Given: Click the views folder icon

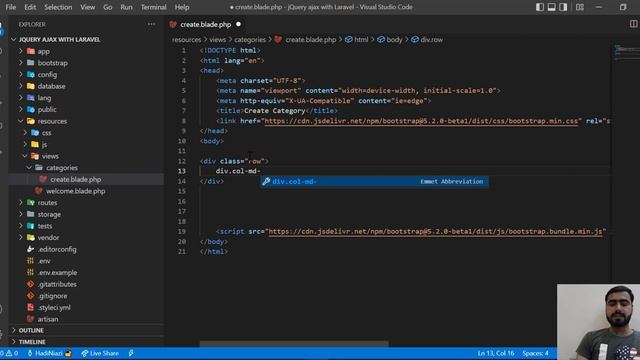Looking at the screenshot, I should coord(35,156).
